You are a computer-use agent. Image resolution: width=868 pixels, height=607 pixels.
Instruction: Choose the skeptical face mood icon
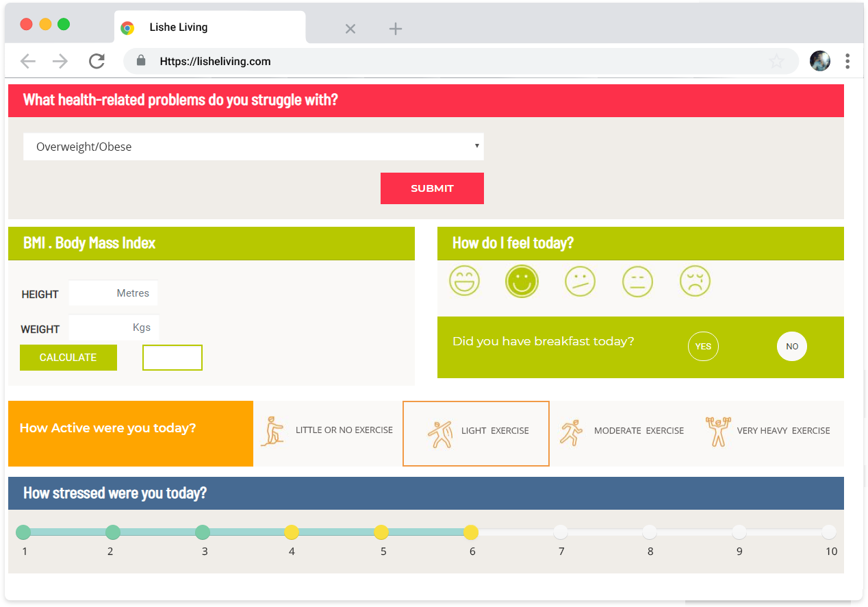coord(580,281)
